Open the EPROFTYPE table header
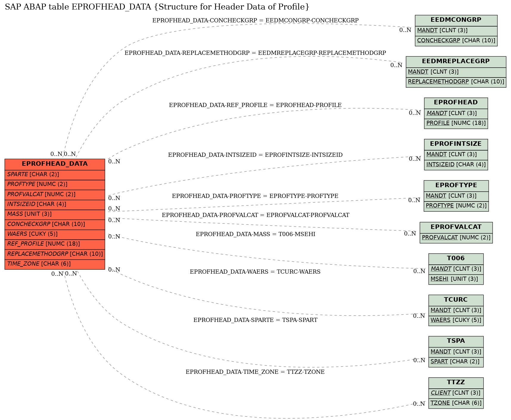 [456, 186]
